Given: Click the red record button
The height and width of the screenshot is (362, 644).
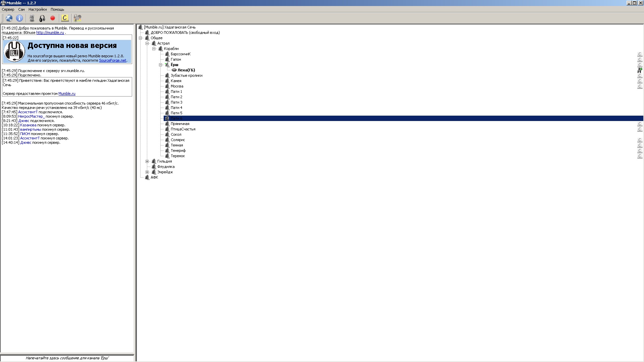Looking at the screenshot, I should [53, 18].
